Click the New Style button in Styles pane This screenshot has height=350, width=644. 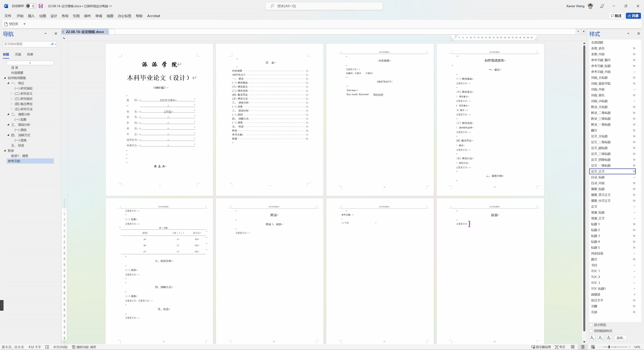[592, 338]
